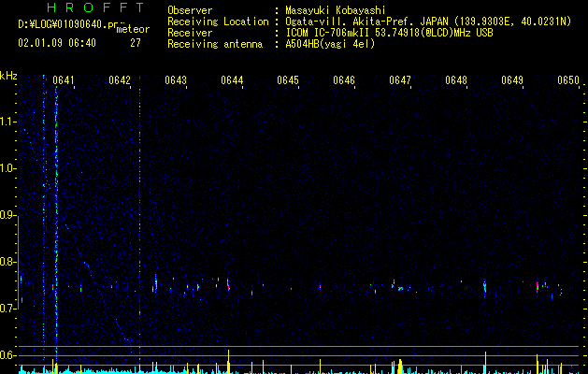Click the meteor count value 27
Viewport: 588px width, 374px height.
tap(136, 43)
